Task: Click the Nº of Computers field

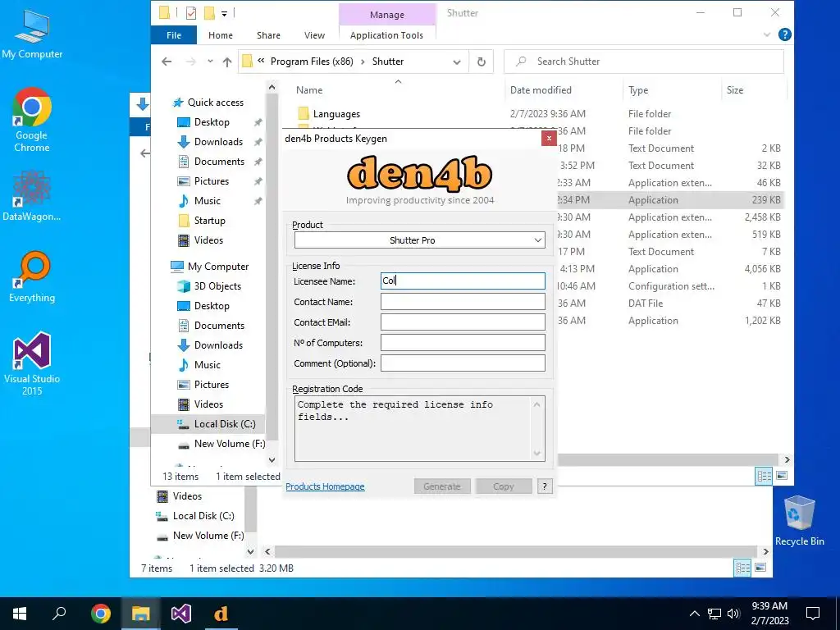Action: (x=463, y=343)
